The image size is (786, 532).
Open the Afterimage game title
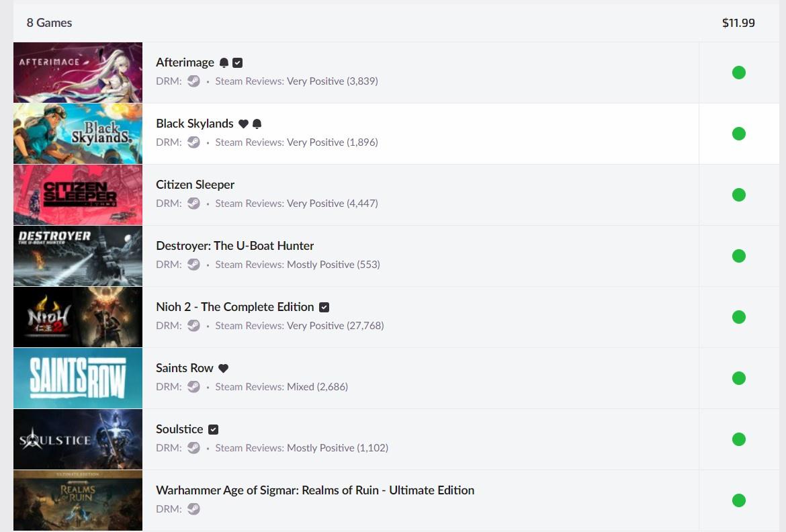185,62
